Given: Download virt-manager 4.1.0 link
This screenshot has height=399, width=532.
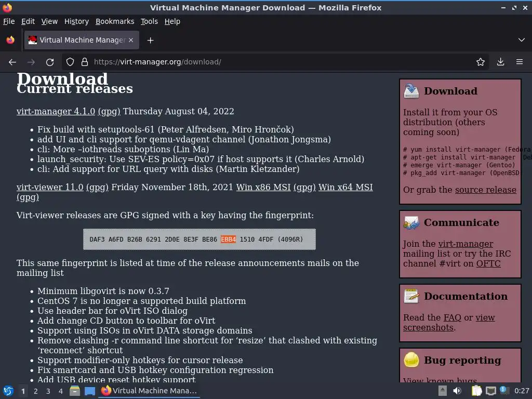Looking at the screenshot, I should (56, 111).
